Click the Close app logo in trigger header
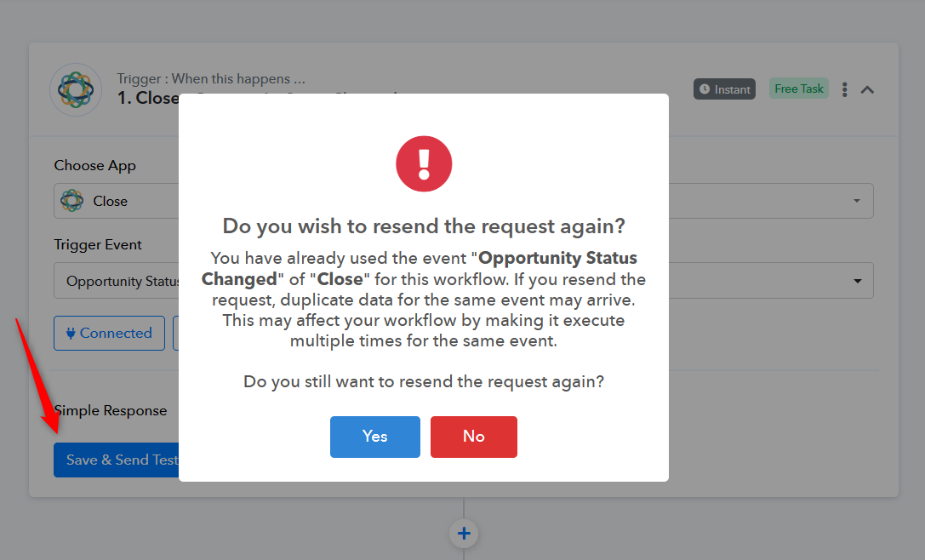The width and height of the screenshot is (925, 560). [76, 89]
